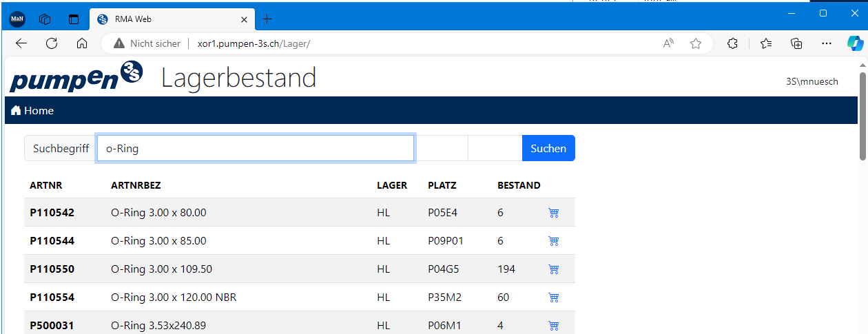Go back in browser history

click(x=21, y=43)
